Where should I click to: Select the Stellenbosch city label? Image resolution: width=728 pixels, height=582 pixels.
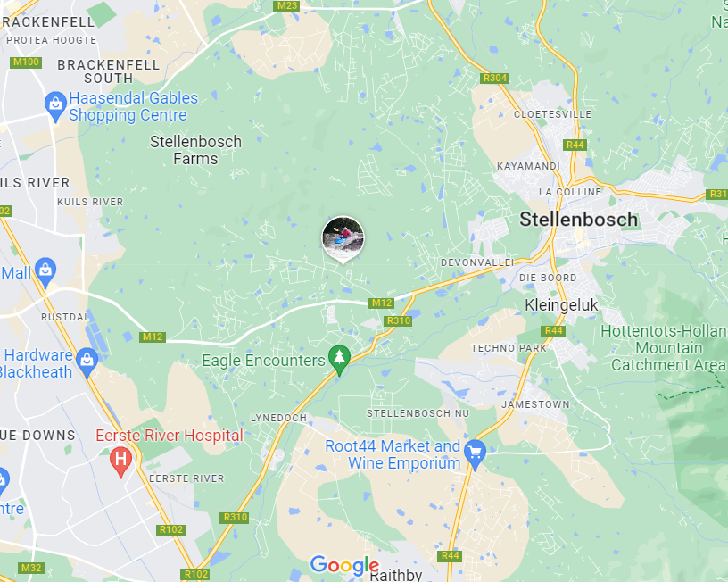click(x=578, y=220)
